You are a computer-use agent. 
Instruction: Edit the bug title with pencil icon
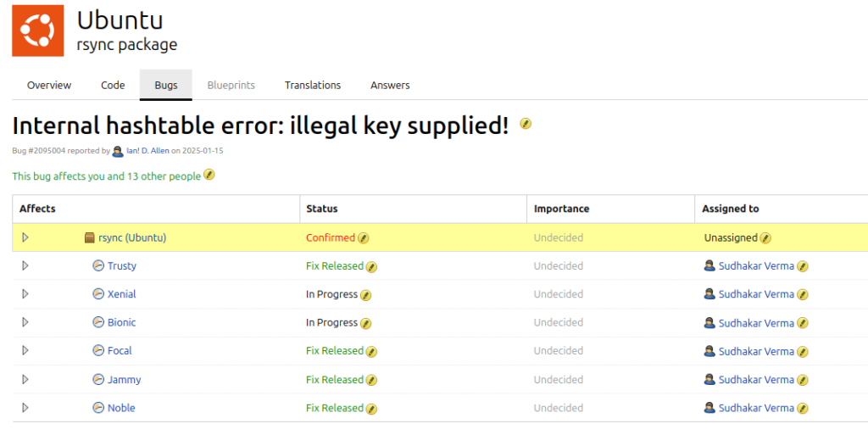[x=526, y=125]
